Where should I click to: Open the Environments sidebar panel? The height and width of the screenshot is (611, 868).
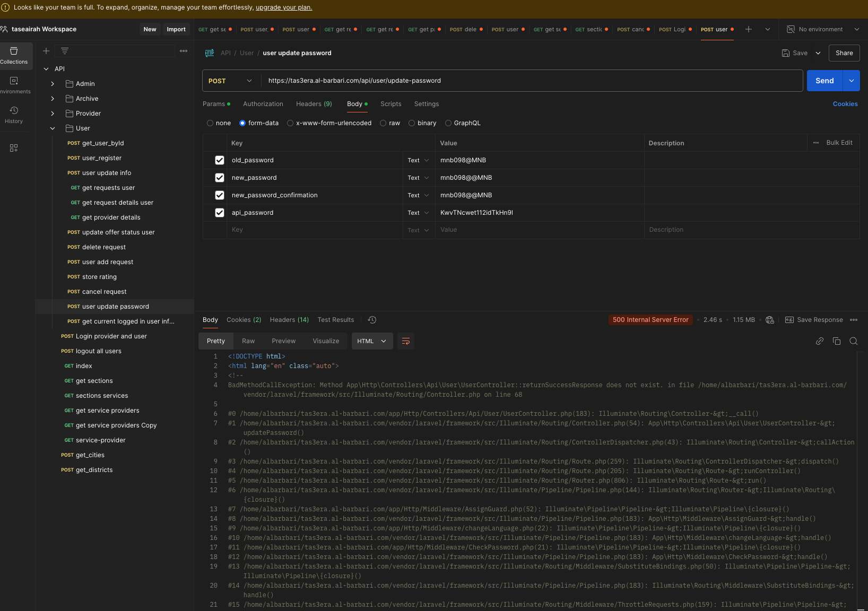coord(14,85)
